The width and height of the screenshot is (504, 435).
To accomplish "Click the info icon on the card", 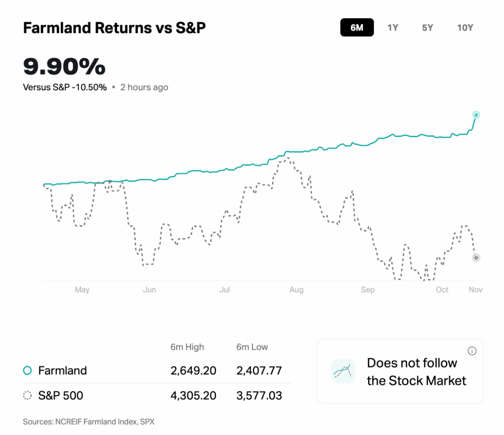I will tap(472, 351).
